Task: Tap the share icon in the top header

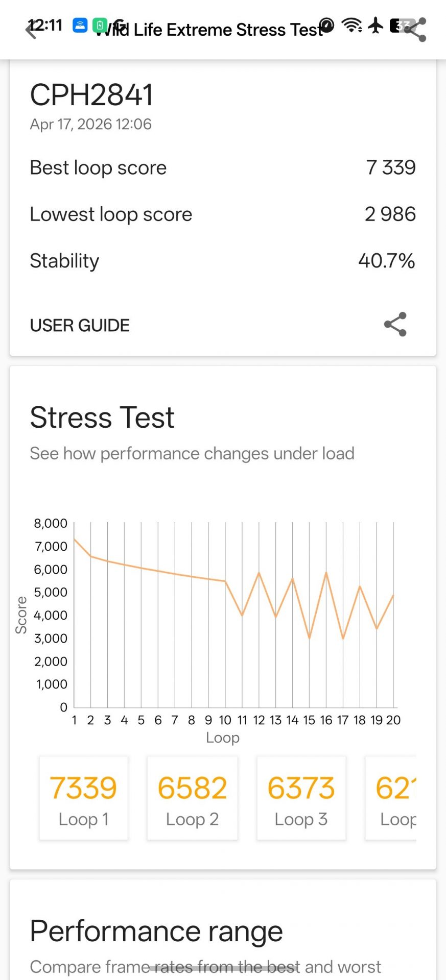Action: click(416, 30)
